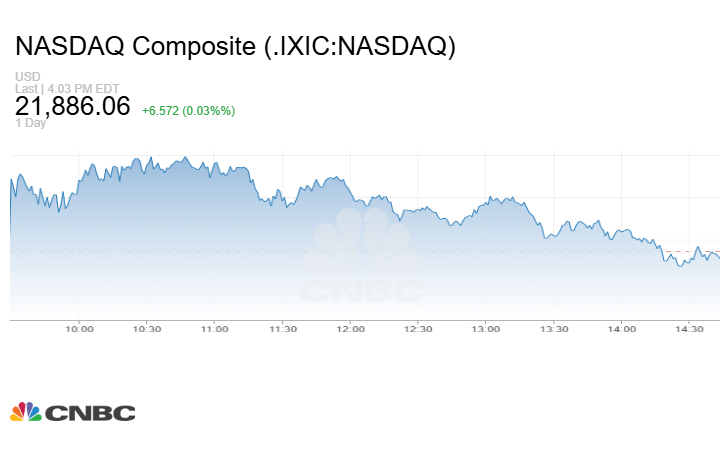Click the 12:30 time axis label
This screenshot has height=450, width=720.
click(x=418, y=329)
